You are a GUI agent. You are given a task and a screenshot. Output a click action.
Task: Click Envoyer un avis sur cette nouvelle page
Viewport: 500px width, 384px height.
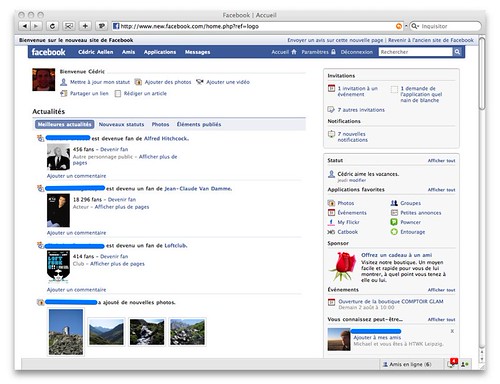pyautogui.click(x=335, y=40)
